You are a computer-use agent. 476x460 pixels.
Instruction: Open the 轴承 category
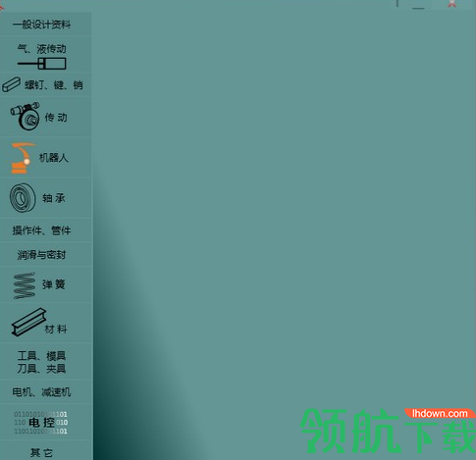(x=54, y=198)
